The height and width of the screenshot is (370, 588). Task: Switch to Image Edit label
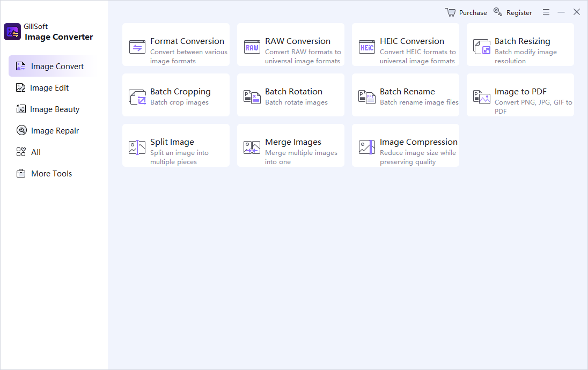(x=49, y=88)
